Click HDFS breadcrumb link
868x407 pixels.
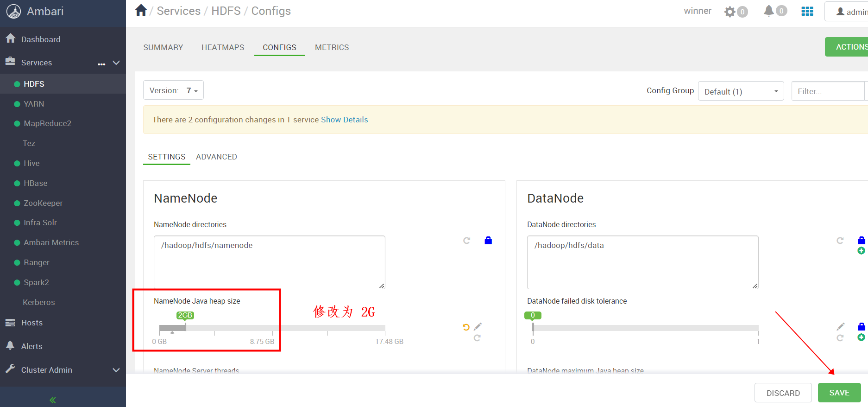point(226,11)
